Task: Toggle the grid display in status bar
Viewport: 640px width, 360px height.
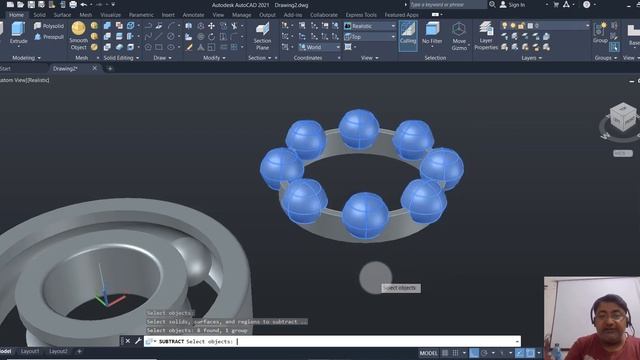Action: pyautogui.click(x=445, y=353)
